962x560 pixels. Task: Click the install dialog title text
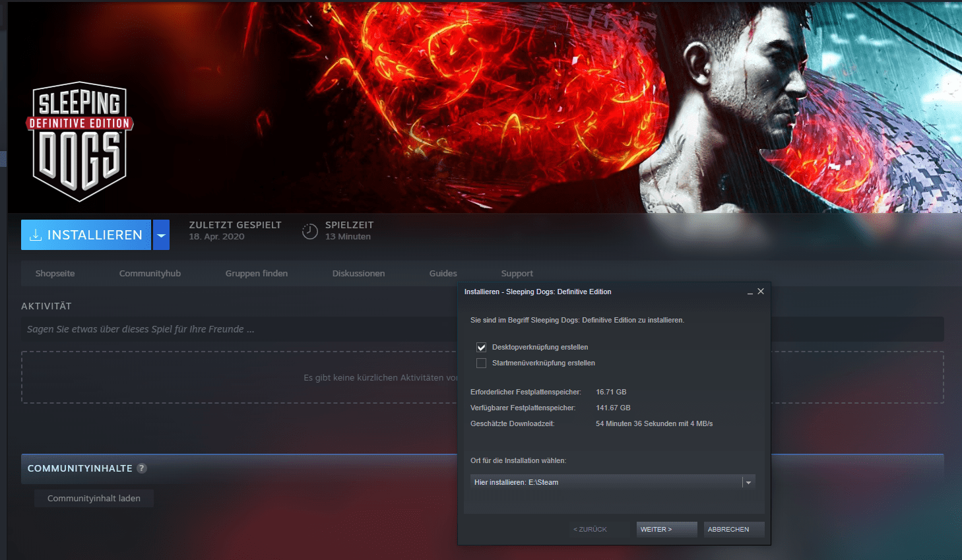click(x=538, y=292)
